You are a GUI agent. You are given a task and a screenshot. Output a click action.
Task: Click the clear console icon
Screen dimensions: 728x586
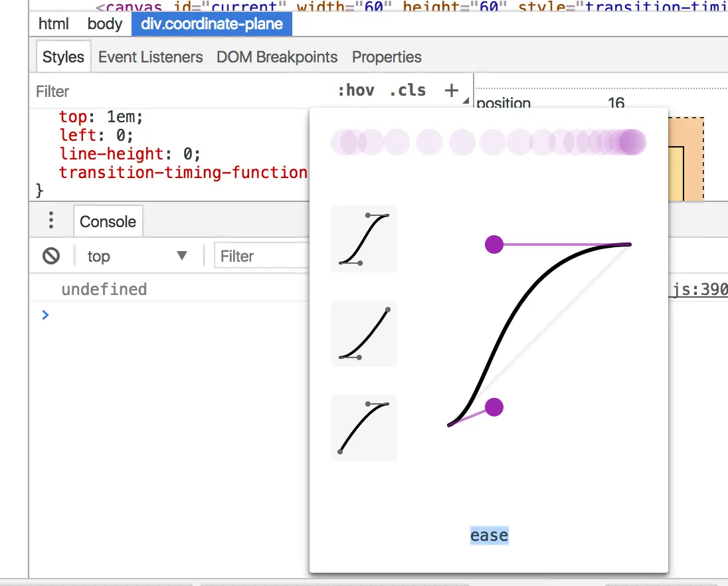click(x=51, y=256)
